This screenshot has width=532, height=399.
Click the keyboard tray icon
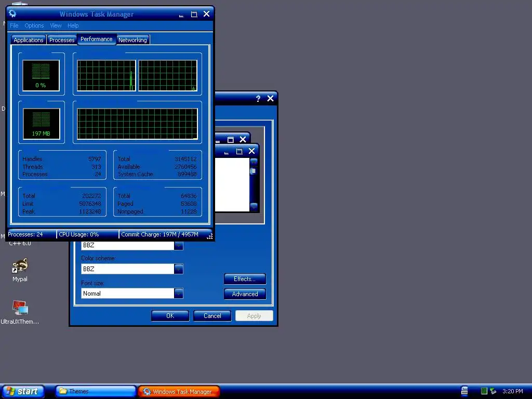(464, 391)
